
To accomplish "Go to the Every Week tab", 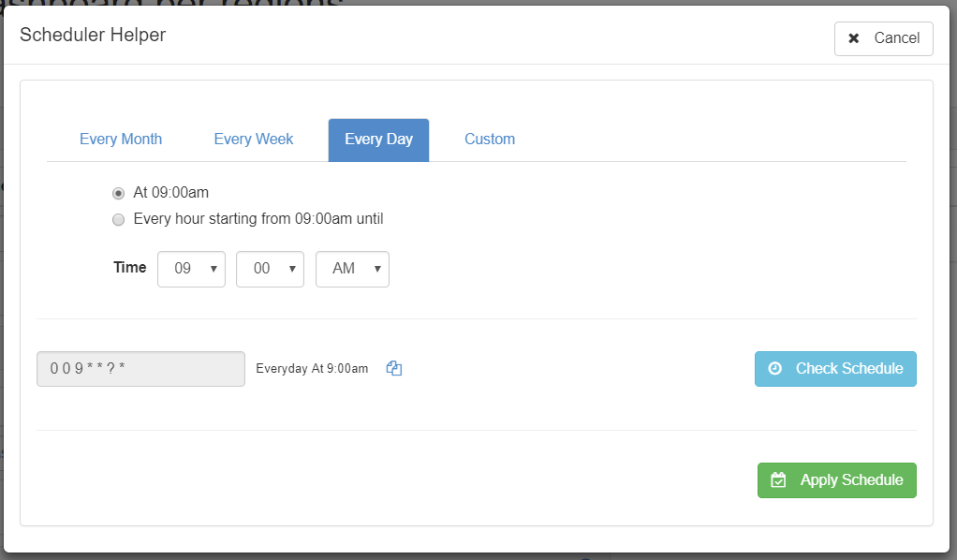I will click(254, 140).
